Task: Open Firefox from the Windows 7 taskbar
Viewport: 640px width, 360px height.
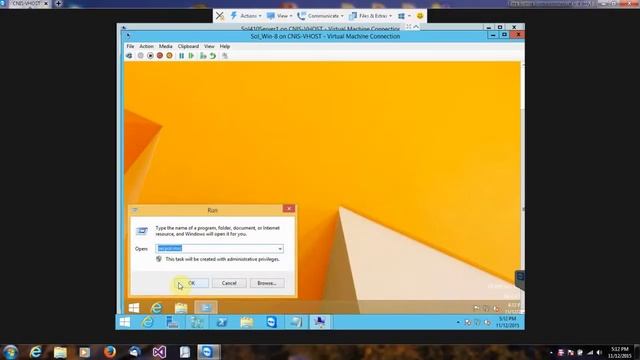Action: [x=109, y=352]
